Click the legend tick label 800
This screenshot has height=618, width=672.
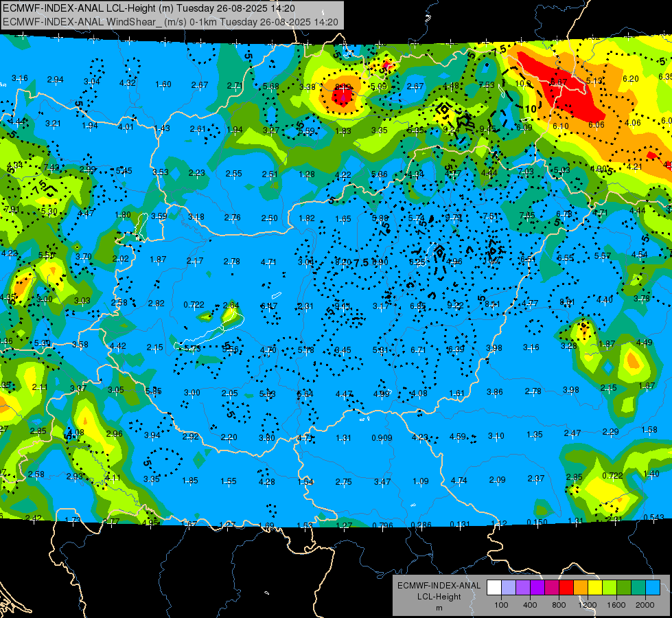[559, 605]
